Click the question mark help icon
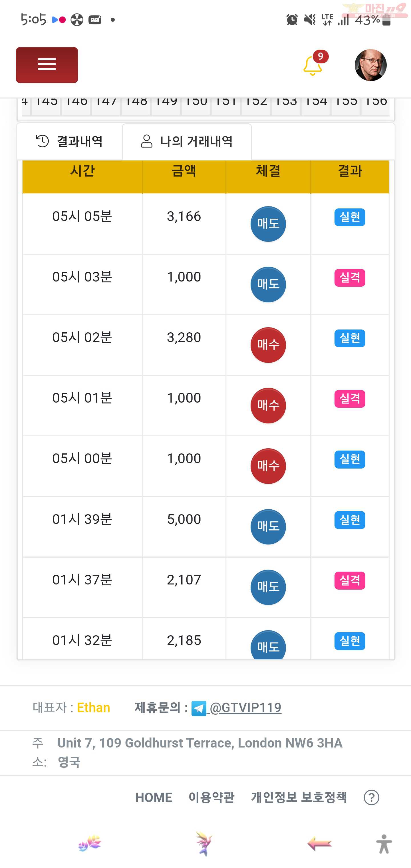This screenshot has width=411, height=868. coord(372,797)
